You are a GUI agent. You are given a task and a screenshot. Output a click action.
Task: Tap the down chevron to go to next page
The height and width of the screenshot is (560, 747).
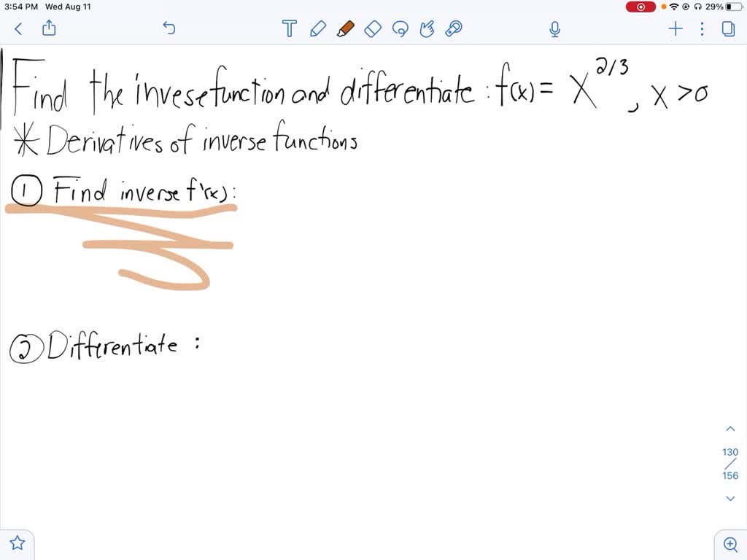730,498
